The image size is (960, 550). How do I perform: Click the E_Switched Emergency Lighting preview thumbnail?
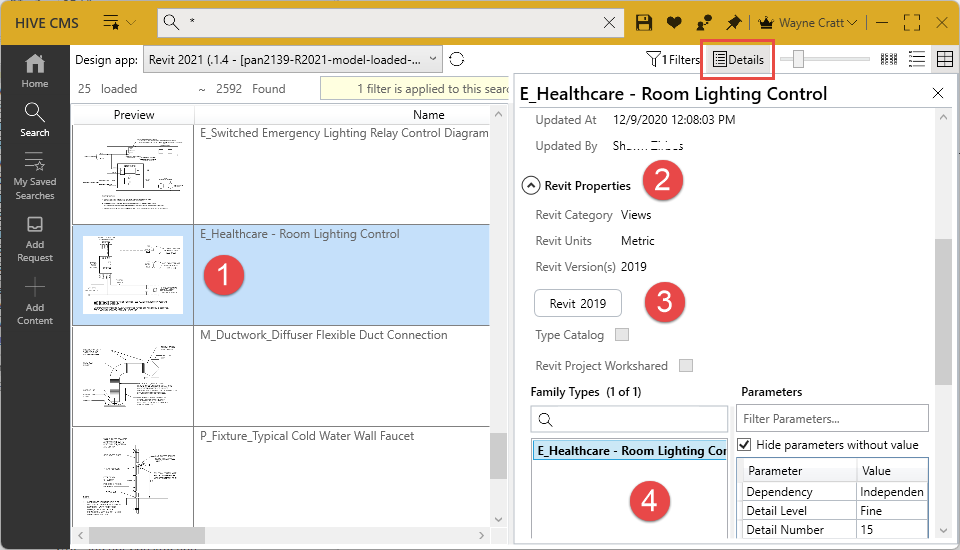133,174
